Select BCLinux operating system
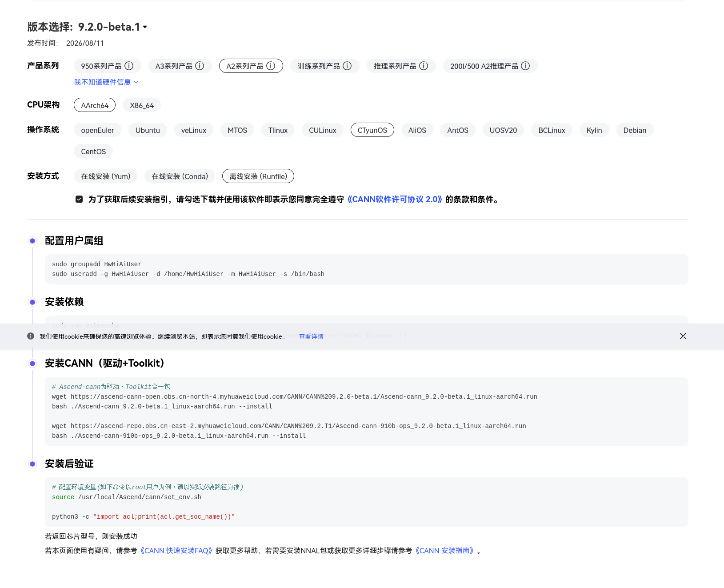Screen dimensions: 724x588 tap(552, 130)
